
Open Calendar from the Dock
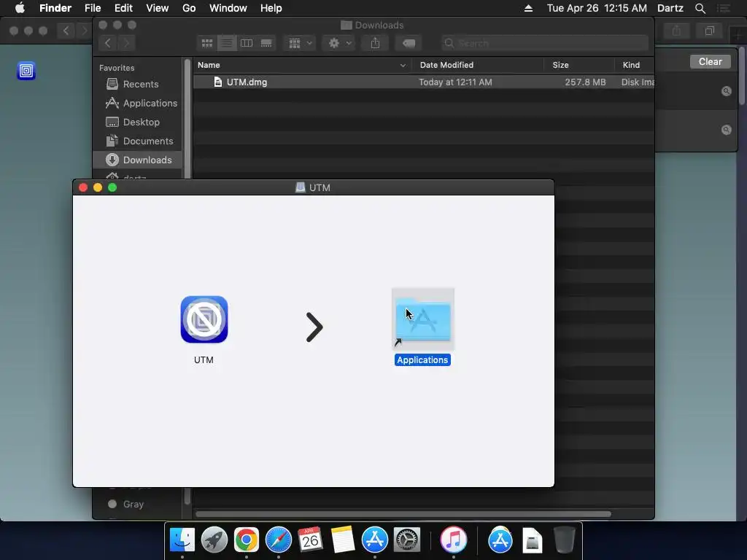pos(310,540)
